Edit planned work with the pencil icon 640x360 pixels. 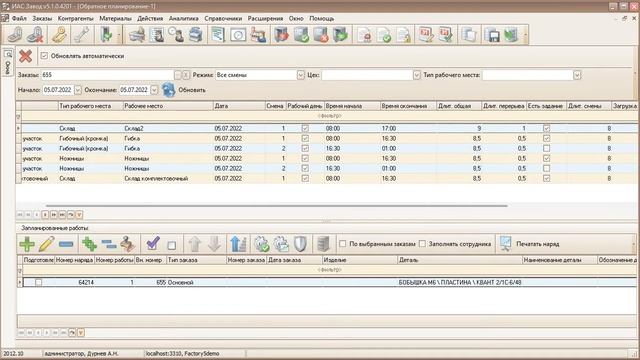point(47,244)
